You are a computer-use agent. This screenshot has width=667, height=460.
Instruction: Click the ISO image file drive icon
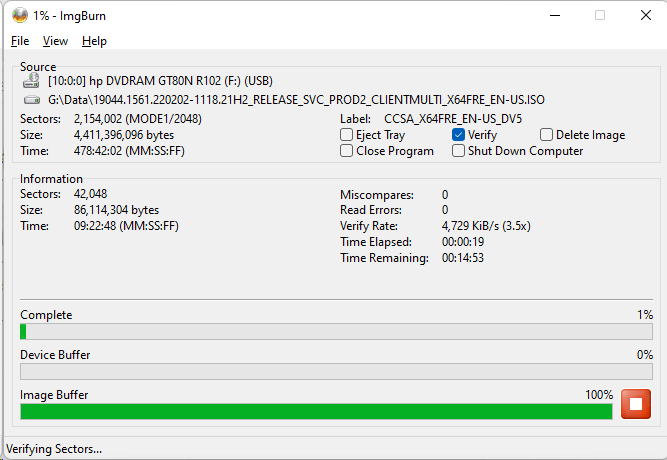(x=32, y=100)
